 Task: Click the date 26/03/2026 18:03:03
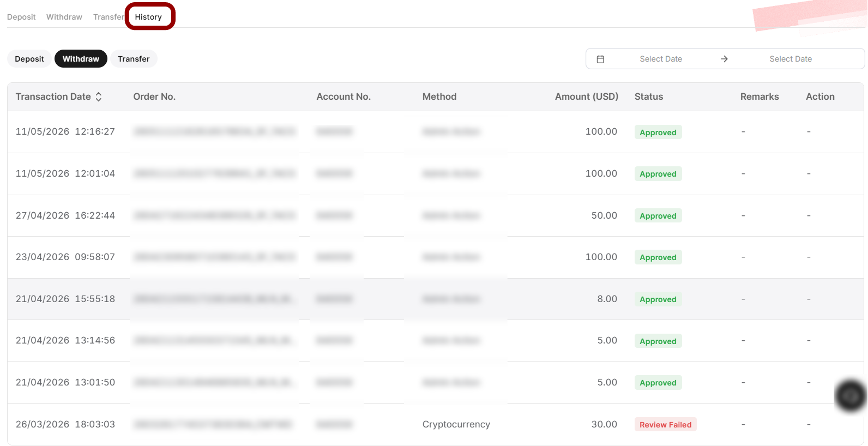(65, 424)
